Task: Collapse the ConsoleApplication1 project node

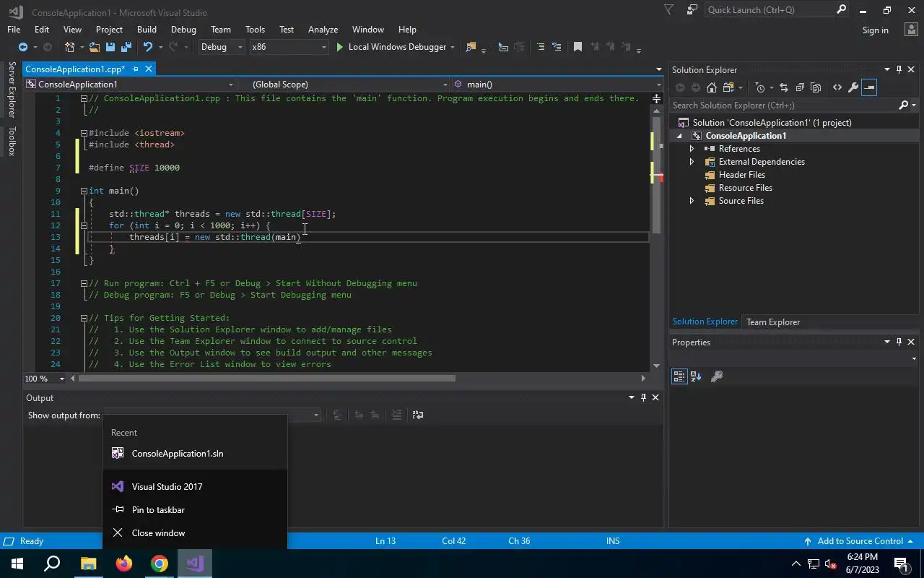Action: (x=679, y=136)
